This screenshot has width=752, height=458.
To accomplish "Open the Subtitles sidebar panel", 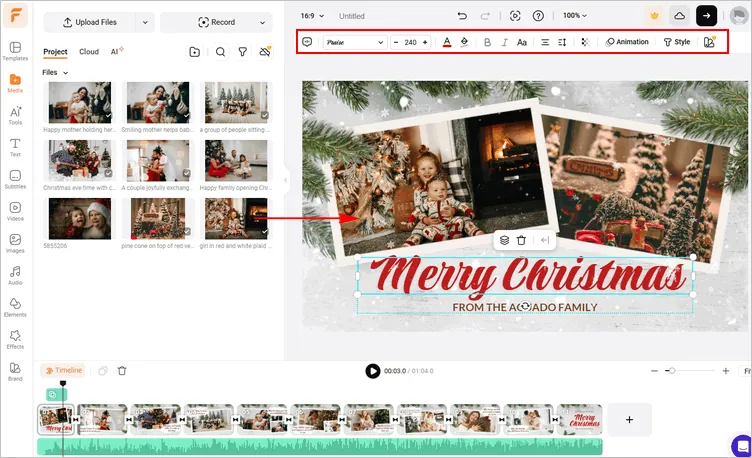I will click(x=15, y=179).
